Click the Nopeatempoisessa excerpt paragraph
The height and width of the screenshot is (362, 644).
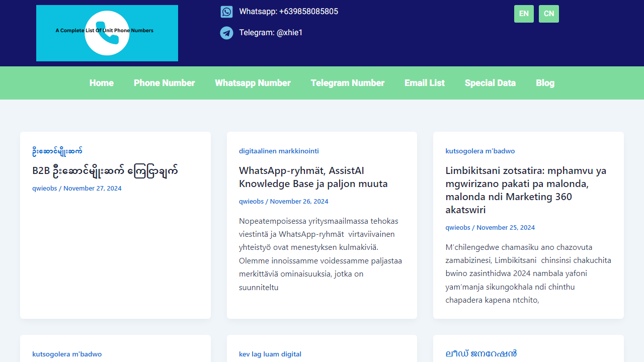pyautogui.click(x=320, y=254)
